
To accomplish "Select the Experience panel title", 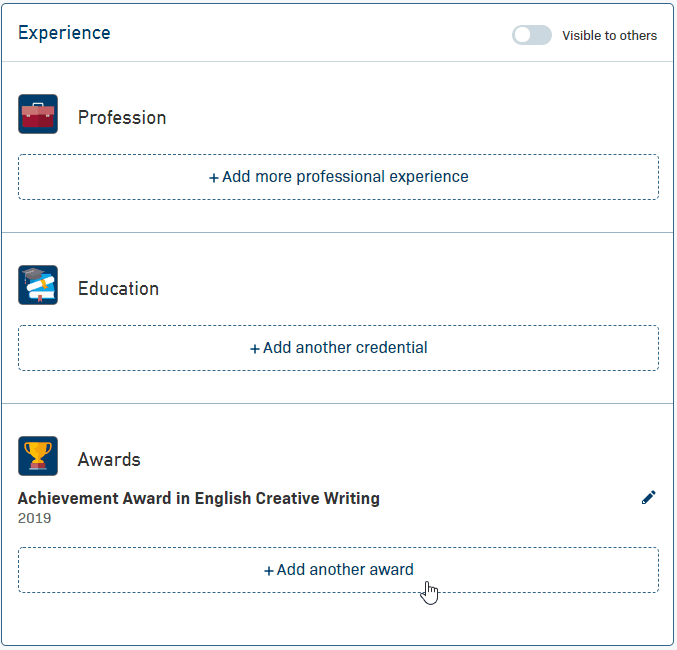I will click(64, 33).
